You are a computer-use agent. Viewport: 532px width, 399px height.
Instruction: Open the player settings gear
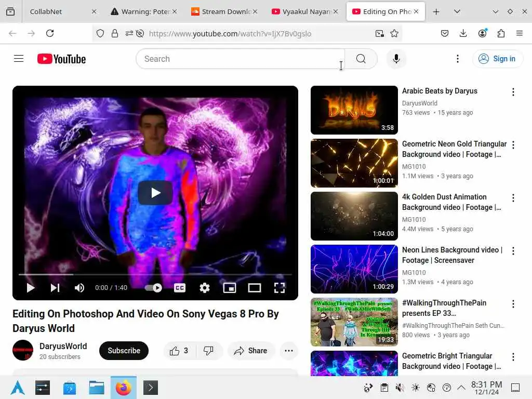205,288
